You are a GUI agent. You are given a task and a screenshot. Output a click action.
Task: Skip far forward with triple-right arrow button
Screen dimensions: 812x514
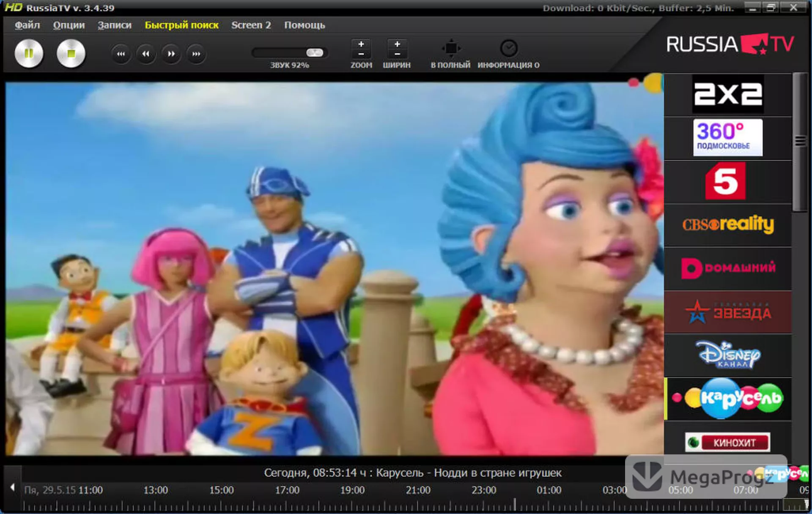(x=196, y=54)
